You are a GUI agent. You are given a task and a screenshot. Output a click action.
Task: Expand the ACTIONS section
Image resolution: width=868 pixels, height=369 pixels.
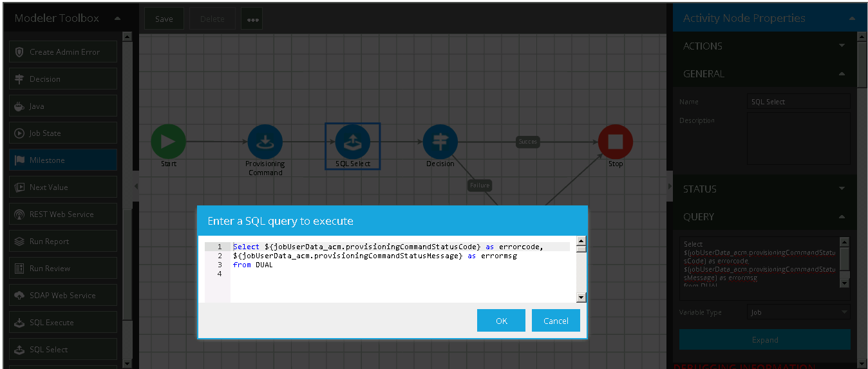click(x=764, y=46)
